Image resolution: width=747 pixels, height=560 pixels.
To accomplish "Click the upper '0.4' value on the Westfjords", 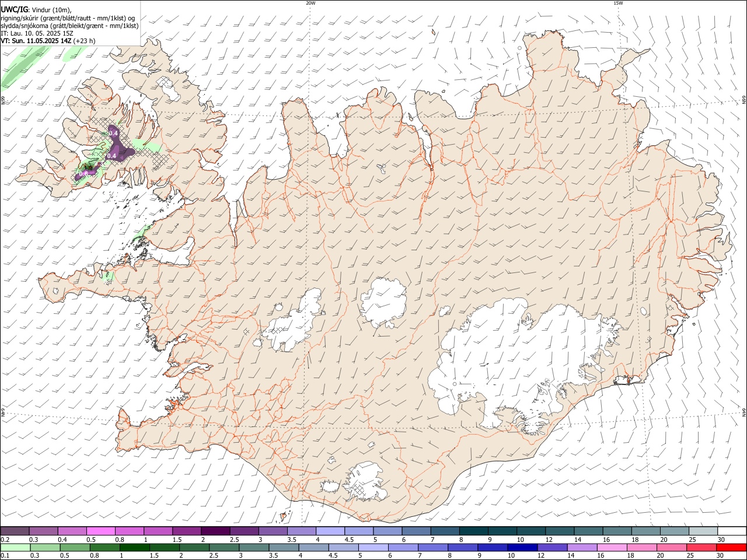I will [x=113, y=134].
